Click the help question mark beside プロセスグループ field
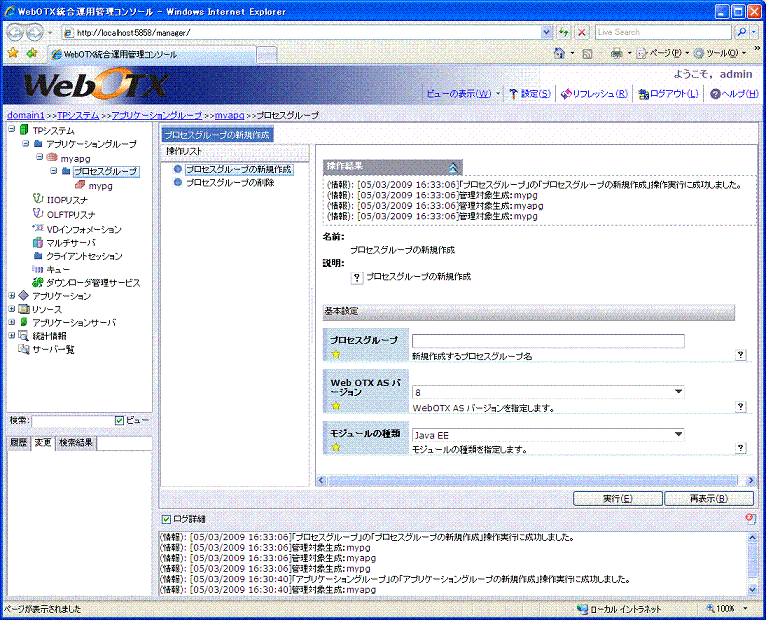The image size is (766, 620). coord(741,355)
